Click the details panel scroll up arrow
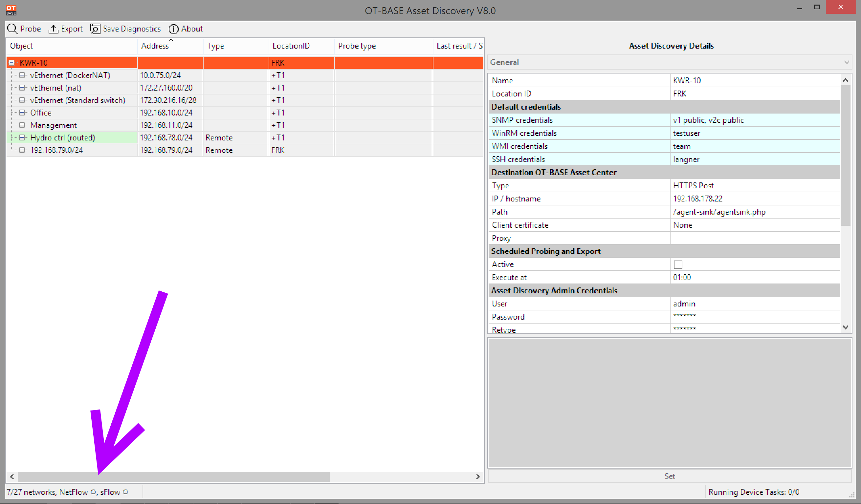Screen dimensions: 861x504 pos(845,80)
